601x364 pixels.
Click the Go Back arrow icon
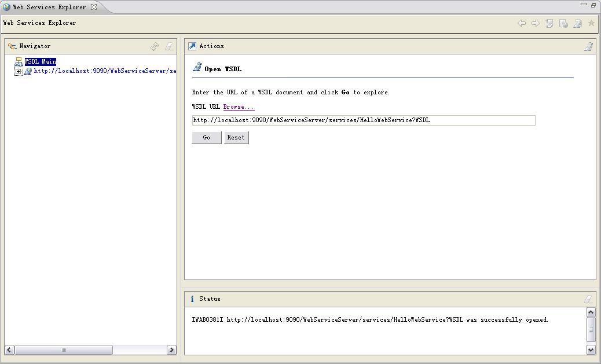tap(522, 23)
